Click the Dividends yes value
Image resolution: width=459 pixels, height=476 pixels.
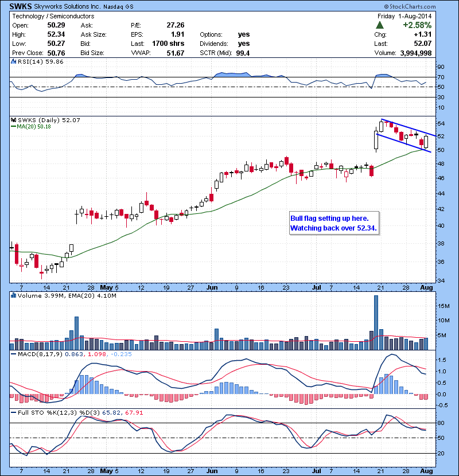(x=244, y=44)
